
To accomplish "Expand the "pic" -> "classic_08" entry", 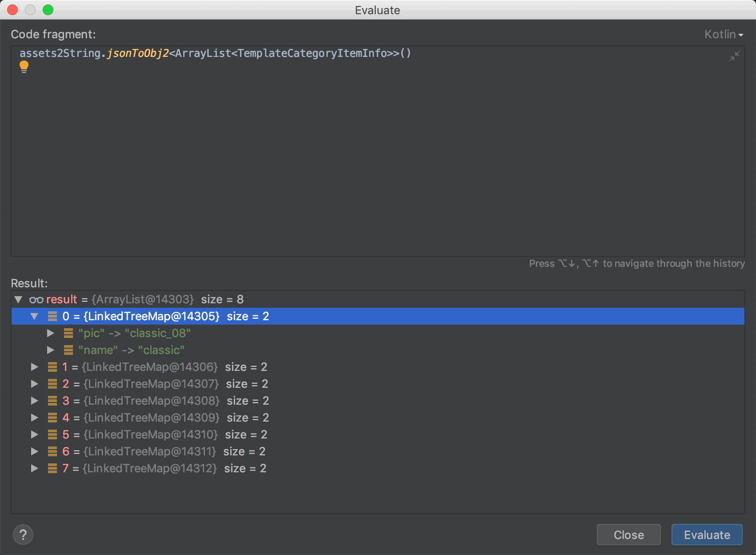I will click(x=50, y=333).
